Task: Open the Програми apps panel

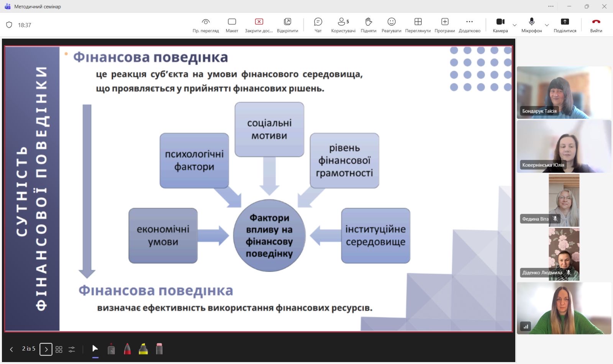Action: pos(444,25)
